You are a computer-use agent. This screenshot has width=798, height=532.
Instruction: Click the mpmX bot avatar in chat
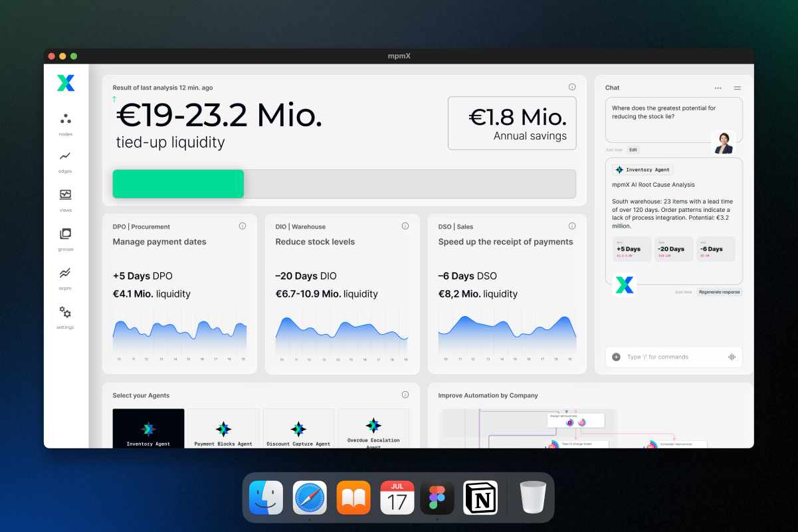(624, 285)
